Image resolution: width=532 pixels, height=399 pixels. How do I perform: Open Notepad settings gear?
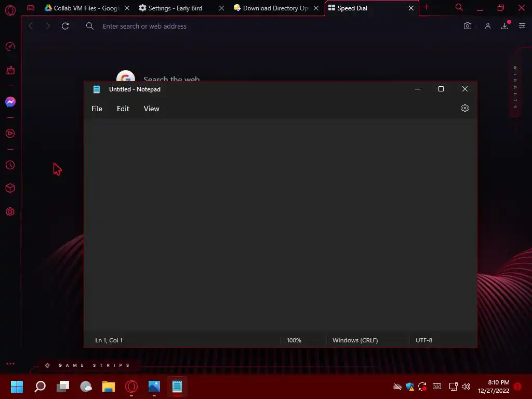tap(465, 108)
